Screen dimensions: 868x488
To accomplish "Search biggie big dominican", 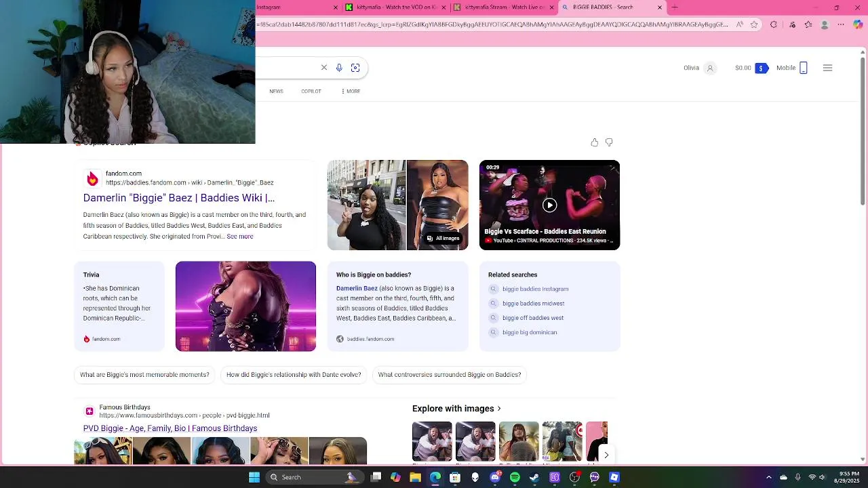I will point(530,332).
